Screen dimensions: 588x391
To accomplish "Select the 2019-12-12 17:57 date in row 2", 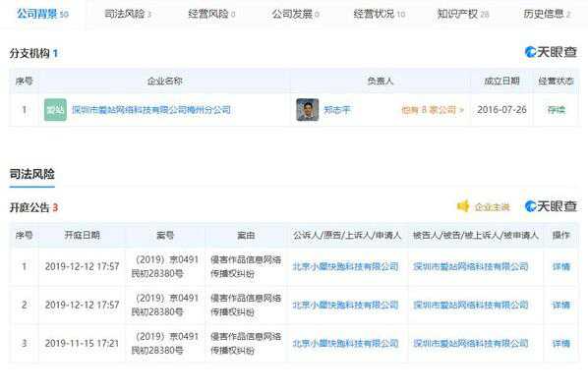I will 82,305.
